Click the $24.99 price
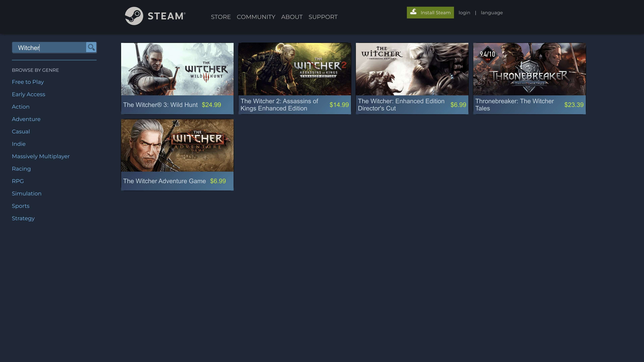 [x=211, y=105]
